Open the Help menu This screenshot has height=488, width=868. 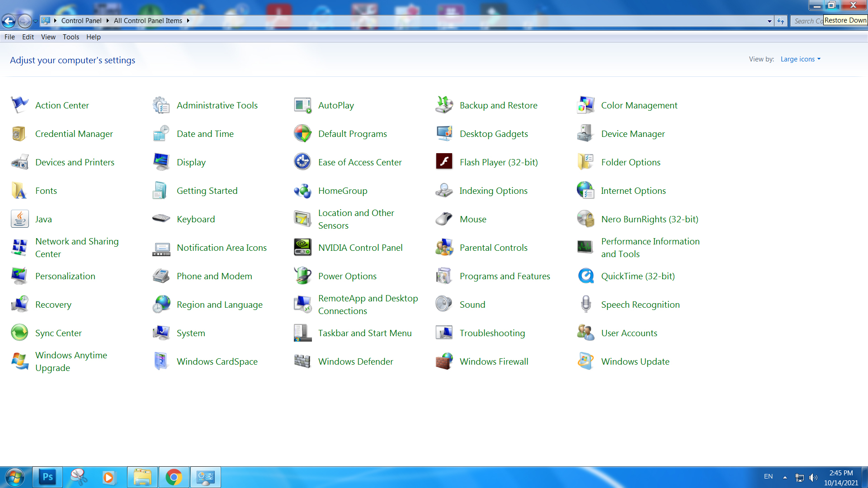94,37
